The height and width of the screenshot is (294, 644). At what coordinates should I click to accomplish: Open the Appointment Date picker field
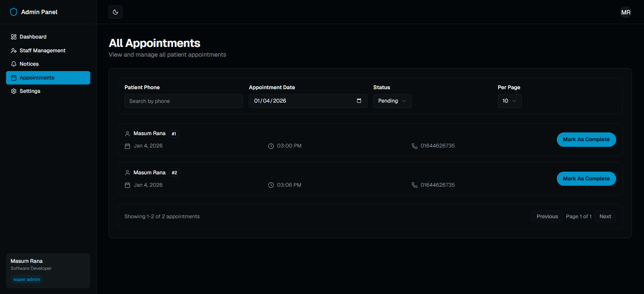pos(302,101)
